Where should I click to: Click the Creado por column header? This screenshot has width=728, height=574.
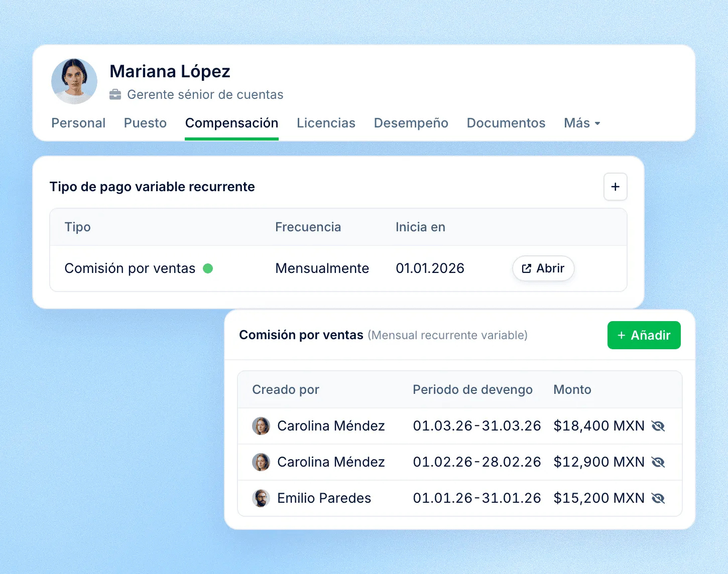coord(286,390)
